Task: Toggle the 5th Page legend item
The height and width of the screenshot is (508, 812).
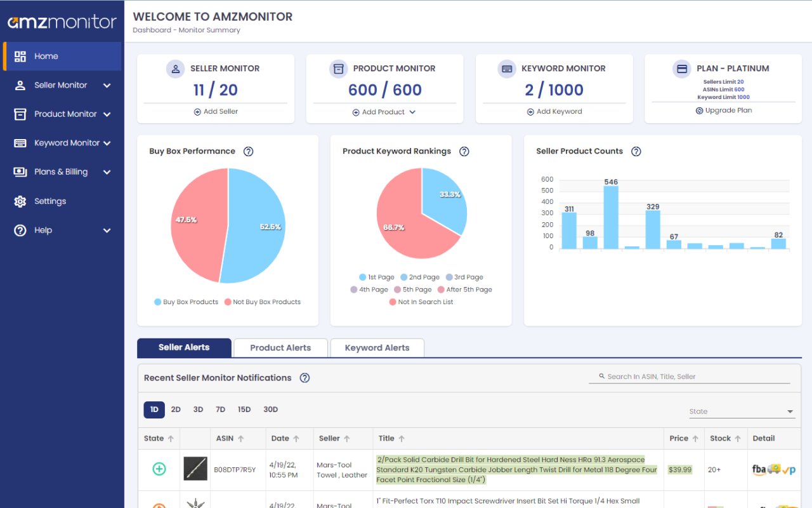Action: click(x=413, y=290)
